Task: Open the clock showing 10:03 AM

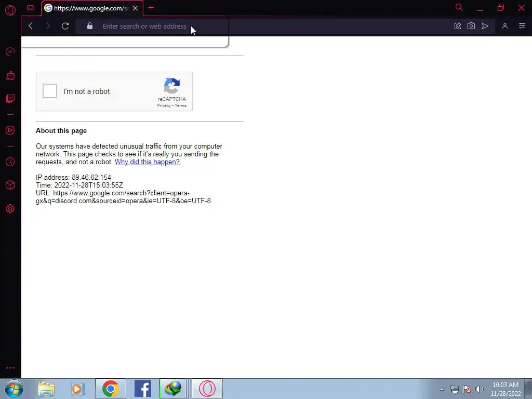Action: click(x=506, y=389)
